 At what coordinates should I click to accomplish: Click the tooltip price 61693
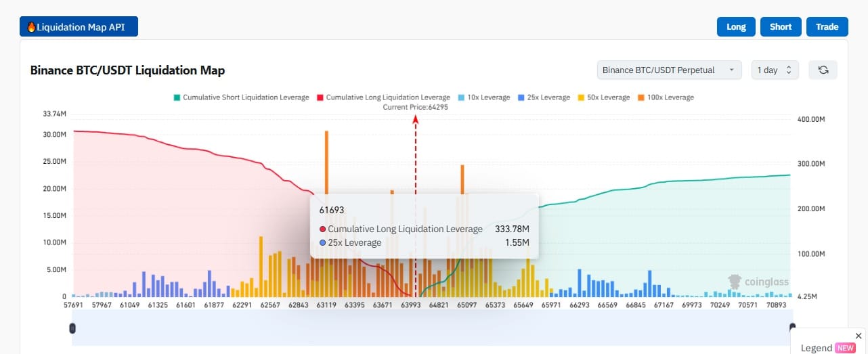pyautogui.click(x=332, y=211)
